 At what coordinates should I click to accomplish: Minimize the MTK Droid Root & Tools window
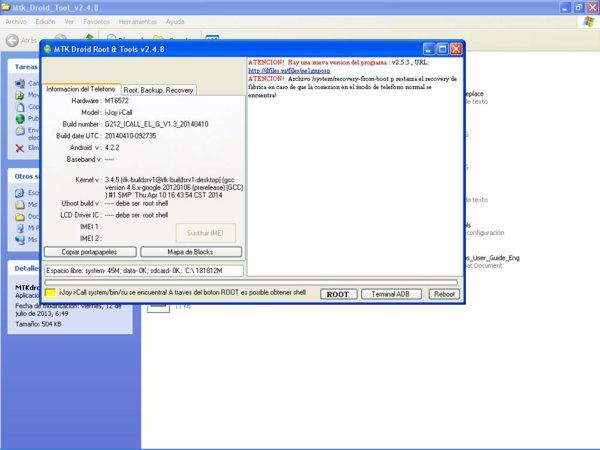tap(429, 49)
